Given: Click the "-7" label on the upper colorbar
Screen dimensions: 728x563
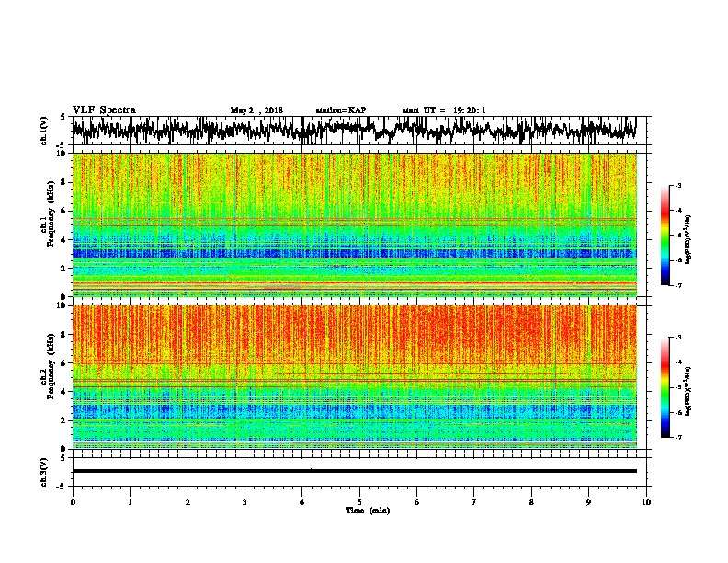Looking at the screenshot, I should coord(678,285).
